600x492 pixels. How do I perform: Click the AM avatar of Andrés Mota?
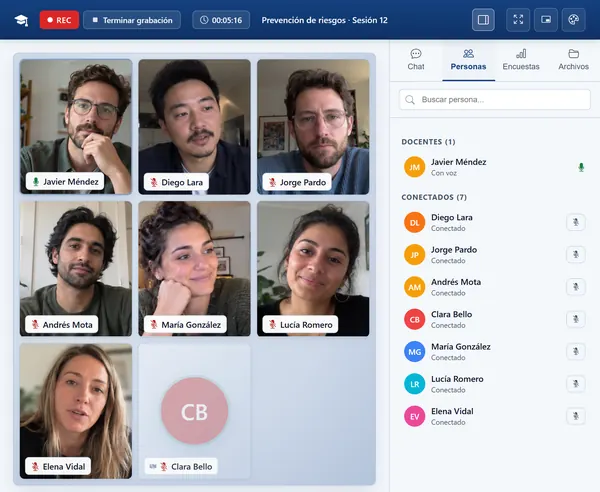(414, 287)
